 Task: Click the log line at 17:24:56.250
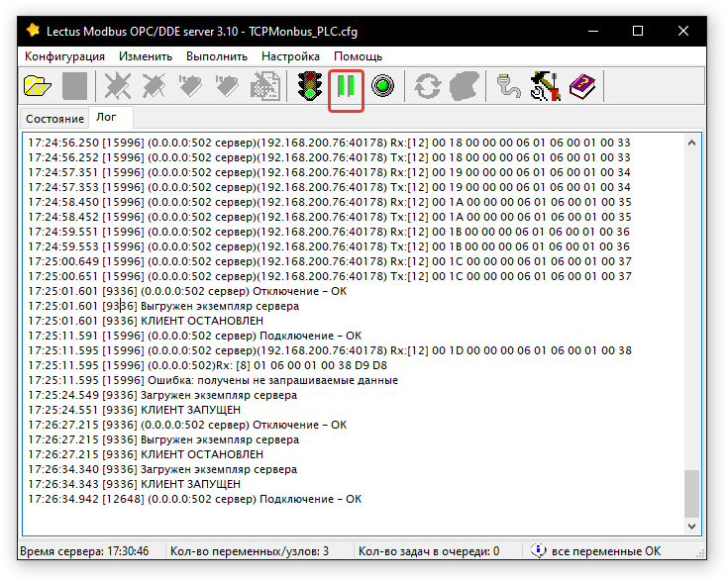(329, 143)
